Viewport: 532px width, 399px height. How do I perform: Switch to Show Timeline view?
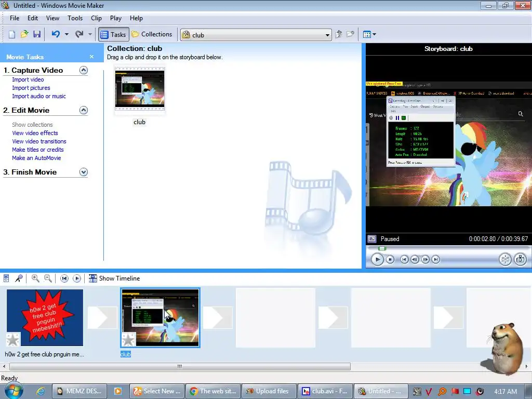(114, 278)
